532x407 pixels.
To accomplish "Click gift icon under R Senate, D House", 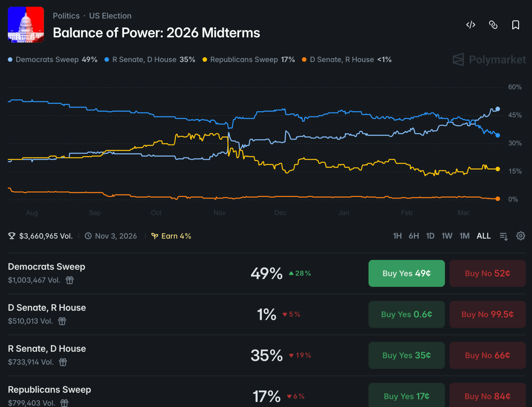I will coord(63,362).
